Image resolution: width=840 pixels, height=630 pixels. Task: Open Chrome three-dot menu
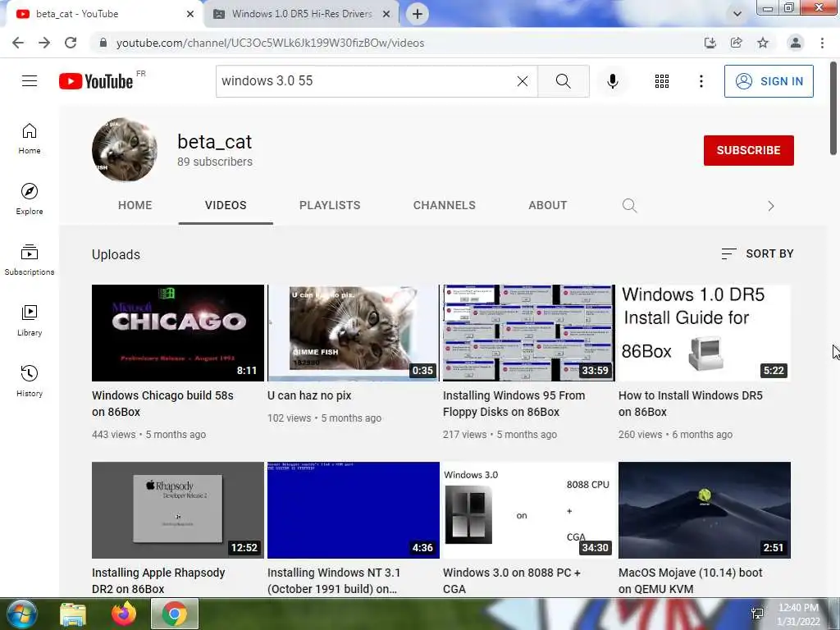(x=822, y=43)
